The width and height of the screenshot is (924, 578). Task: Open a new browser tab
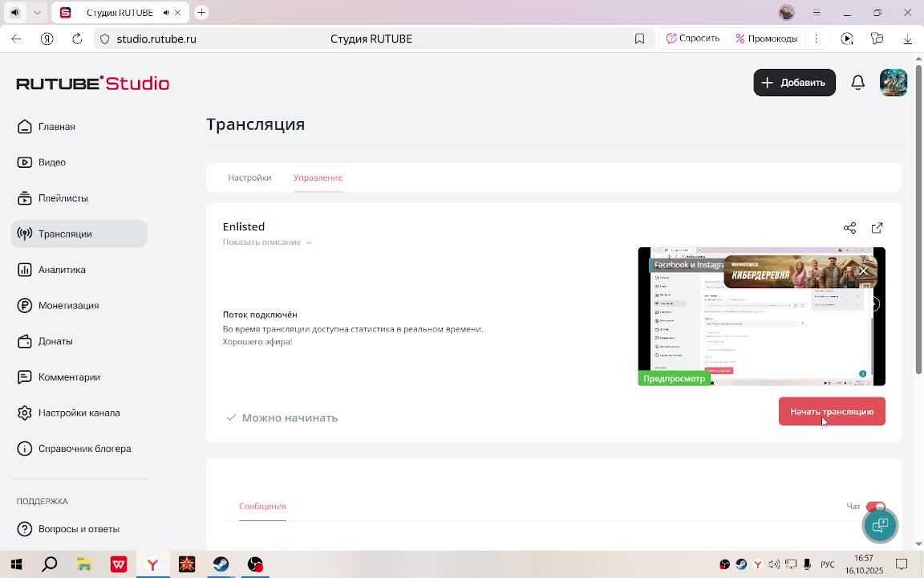[201, 12]
